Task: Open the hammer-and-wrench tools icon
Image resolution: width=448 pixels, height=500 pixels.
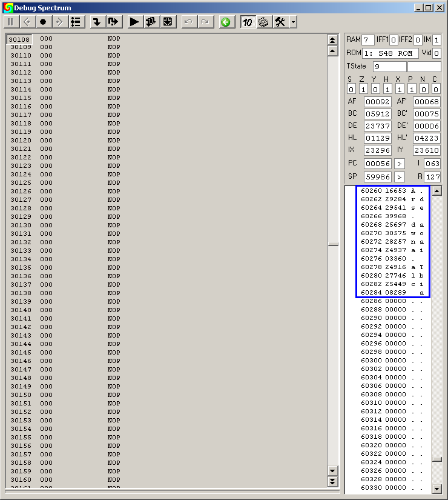Action: 280,22
